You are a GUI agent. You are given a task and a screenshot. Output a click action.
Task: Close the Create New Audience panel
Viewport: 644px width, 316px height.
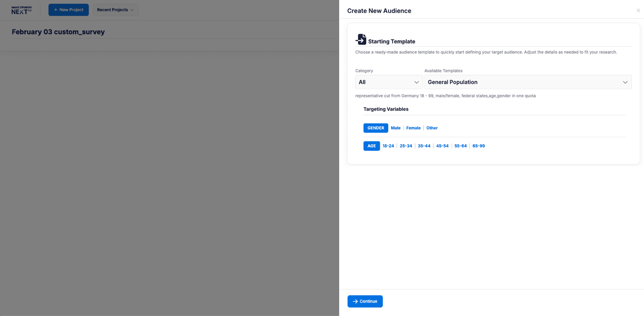point(638,10)
